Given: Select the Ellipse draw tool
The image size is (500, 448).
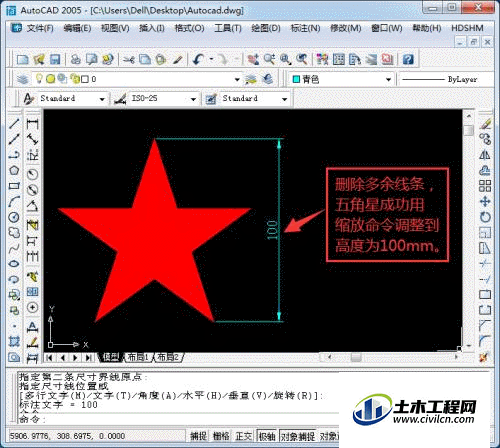Looking at the screenshot, I should [14, 263].
